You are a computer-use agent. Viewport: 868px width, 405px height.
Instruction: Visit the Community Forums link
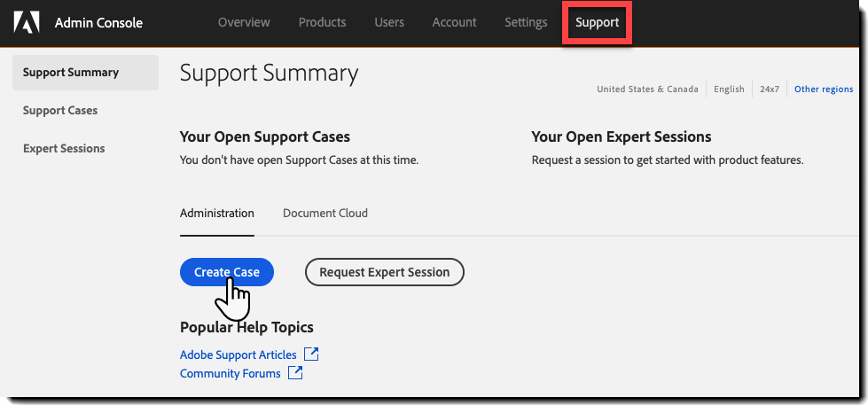tap(230, 374)
